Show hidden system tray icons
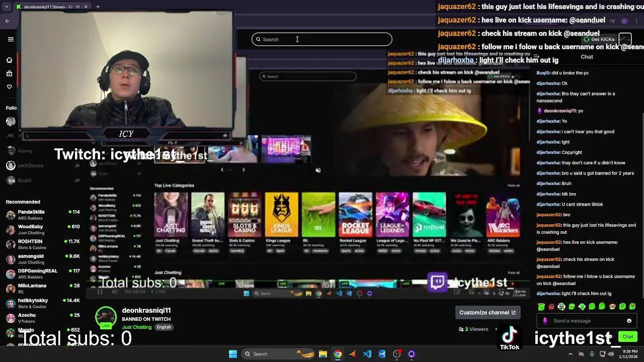The height and width of the screenshot is (362, 644). [570, 354]
